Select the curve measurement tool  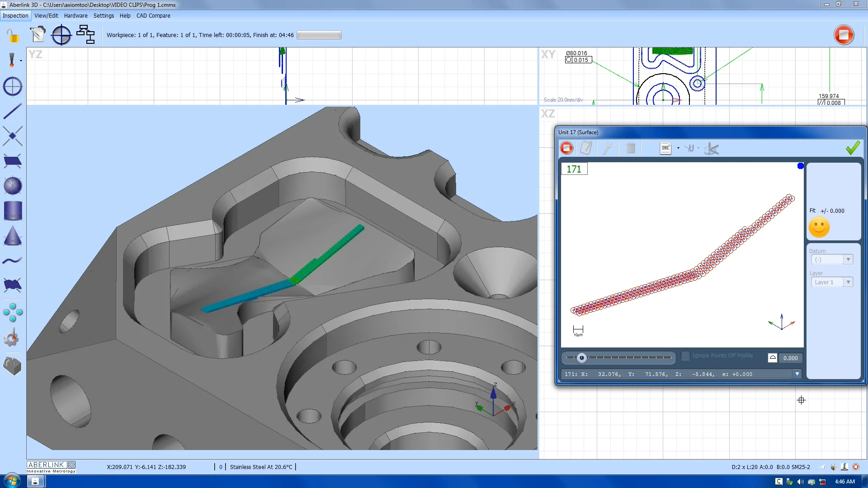(13, 260)
